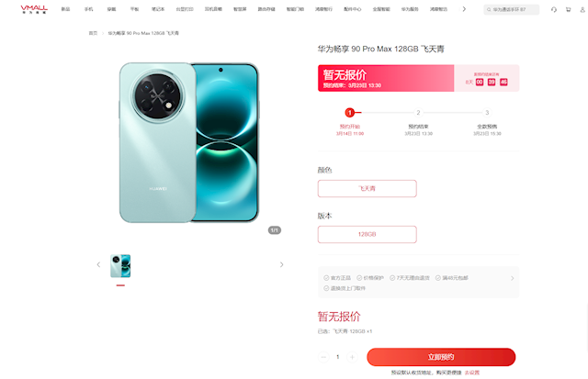Open the customer service headset icon

click(x=553, y=9)
